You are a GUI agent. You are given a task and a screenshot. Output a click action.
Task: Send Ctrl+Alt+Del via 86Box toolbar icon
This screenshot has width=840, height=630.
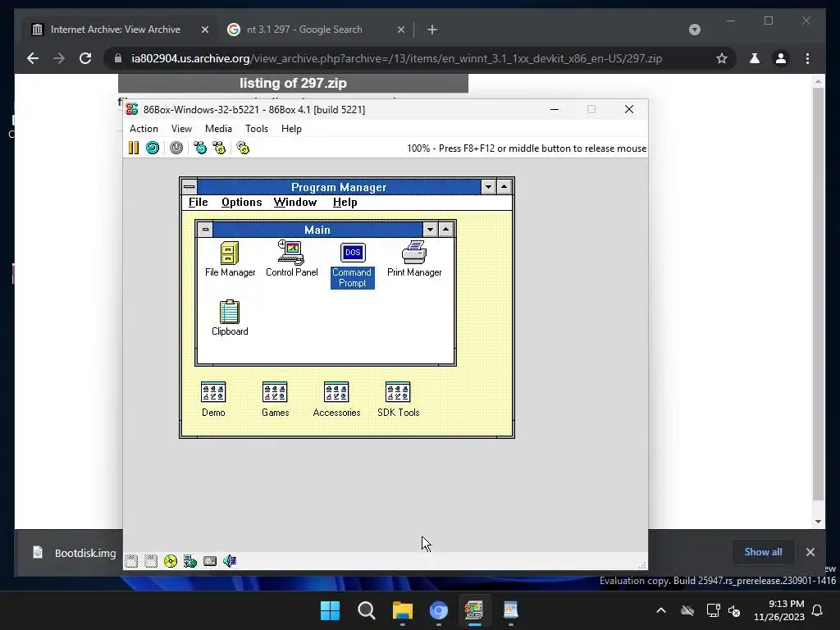200,148
